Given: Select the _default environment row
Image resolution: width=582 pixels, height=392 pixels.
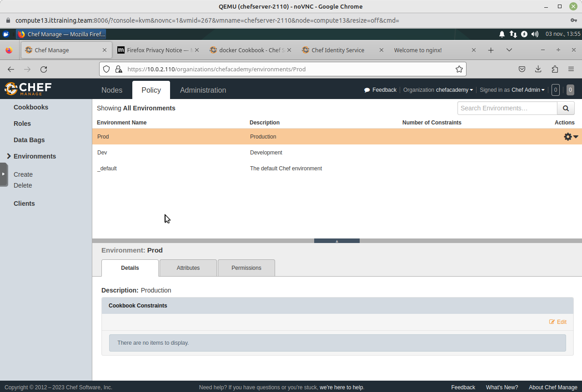Looking at the screenshot, I should click(x=337, y=169).
